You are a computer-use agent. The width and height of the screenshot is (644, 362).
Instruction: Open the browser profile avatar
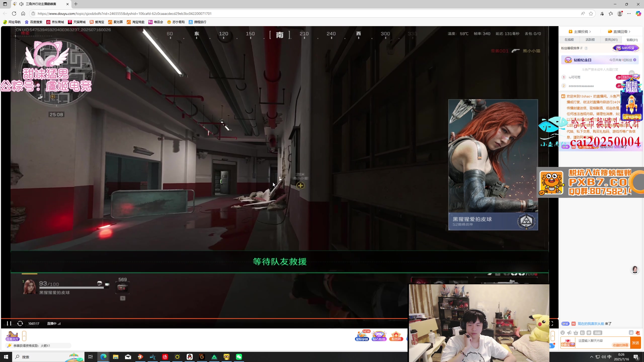pyautogui.click(x=620, y=14)
